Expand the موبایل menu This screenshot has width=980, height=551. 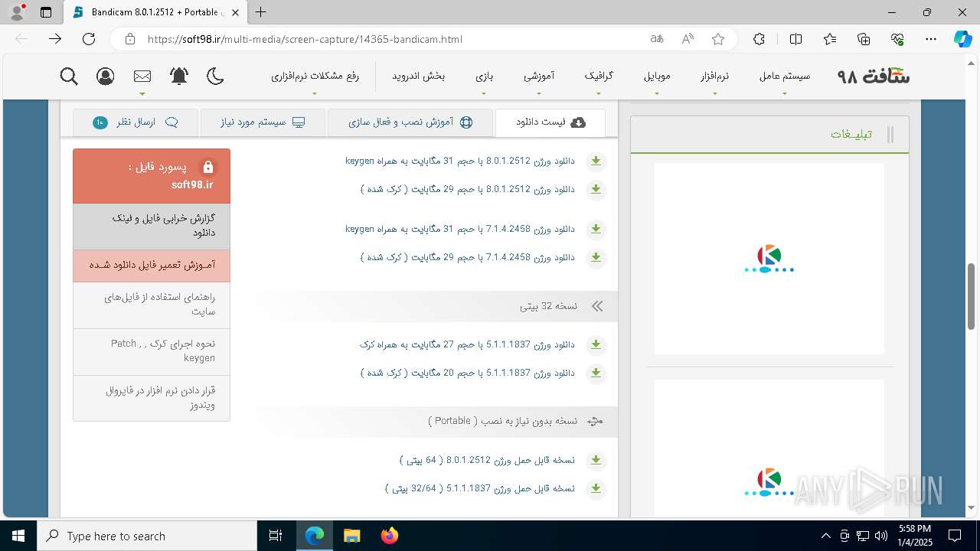657,77
